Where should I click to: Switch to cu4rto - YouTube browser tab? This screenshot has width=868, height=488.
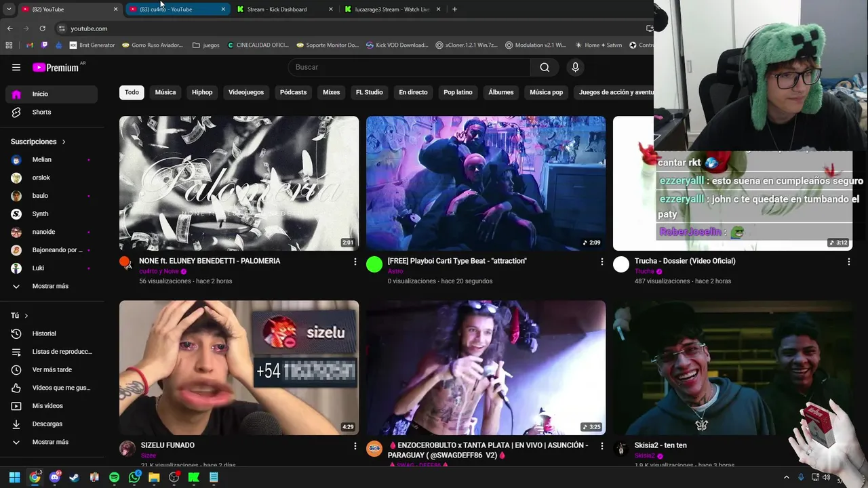[178, 9]
